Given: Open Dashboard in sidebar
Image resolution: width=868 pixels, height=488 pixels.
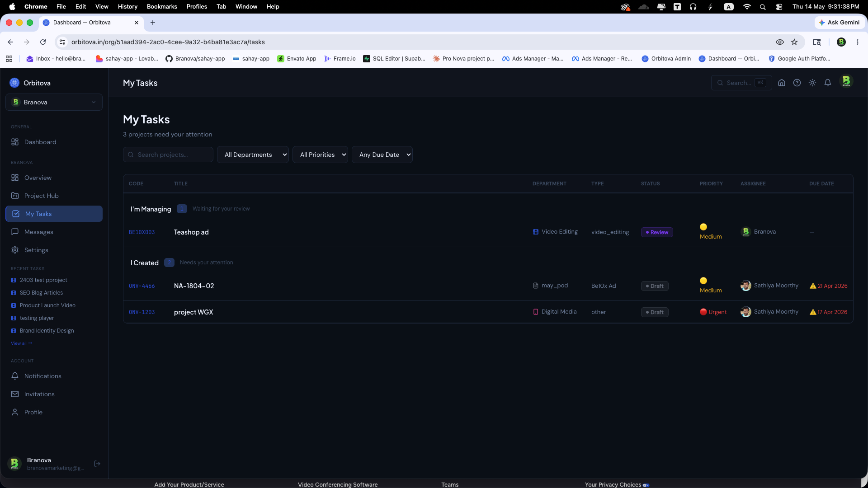Looking at the screenshot, I should click(54, 142).
